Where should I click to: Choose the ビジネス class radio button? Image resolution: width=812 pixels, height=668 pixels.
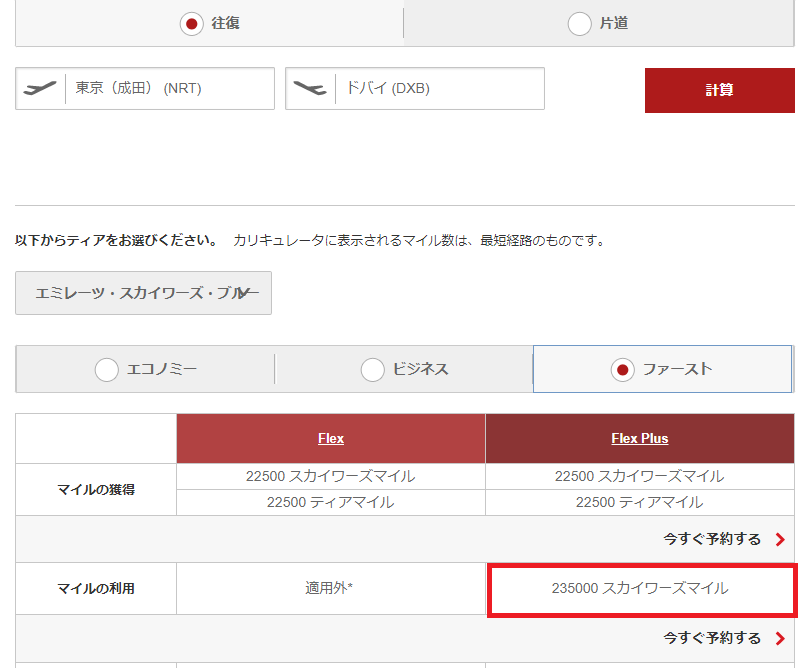[x=372, y=370]
